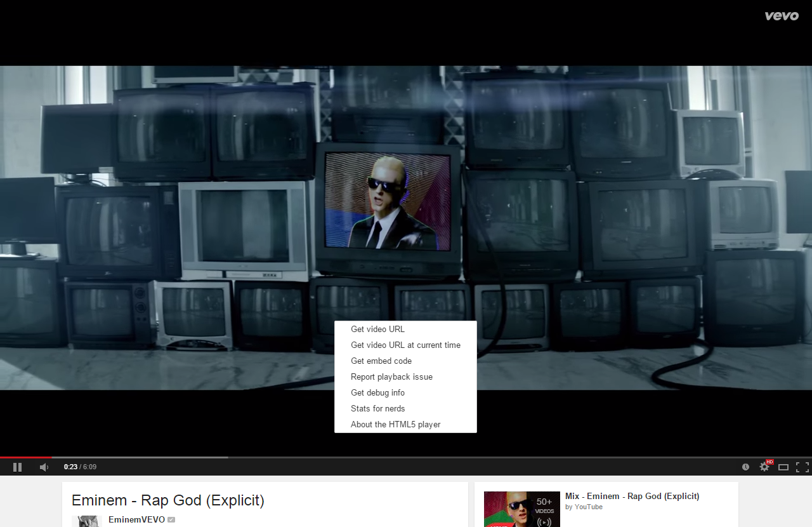Choose Report playback issue

tap(406, 377)
